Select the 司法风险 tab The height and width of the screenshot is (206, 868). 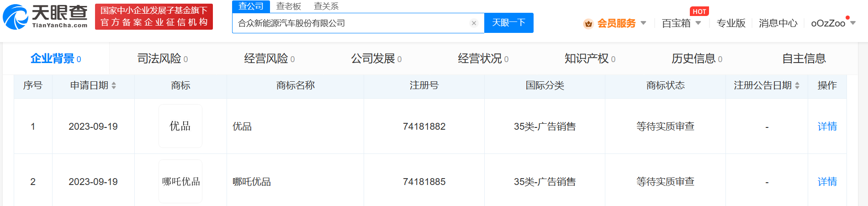point(163,58)
